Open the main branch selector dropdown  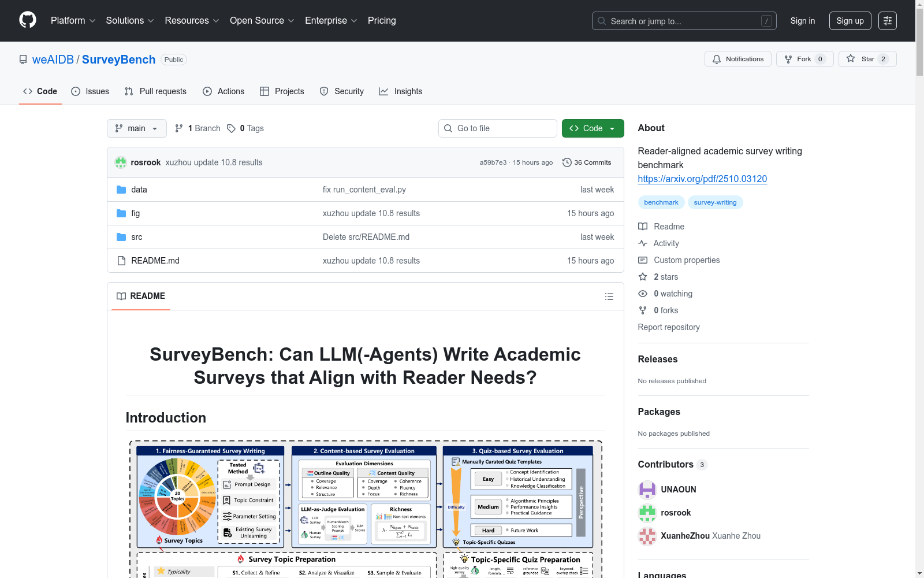coord(137,128)
